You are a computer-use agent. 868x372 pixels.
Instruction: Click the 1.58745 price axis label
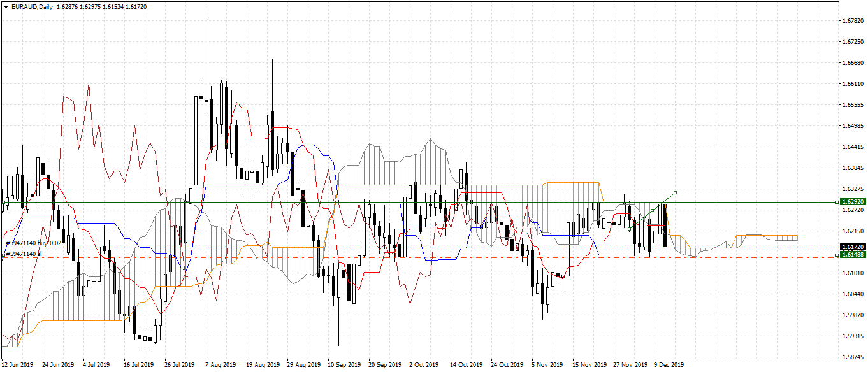tap(852, 357)
